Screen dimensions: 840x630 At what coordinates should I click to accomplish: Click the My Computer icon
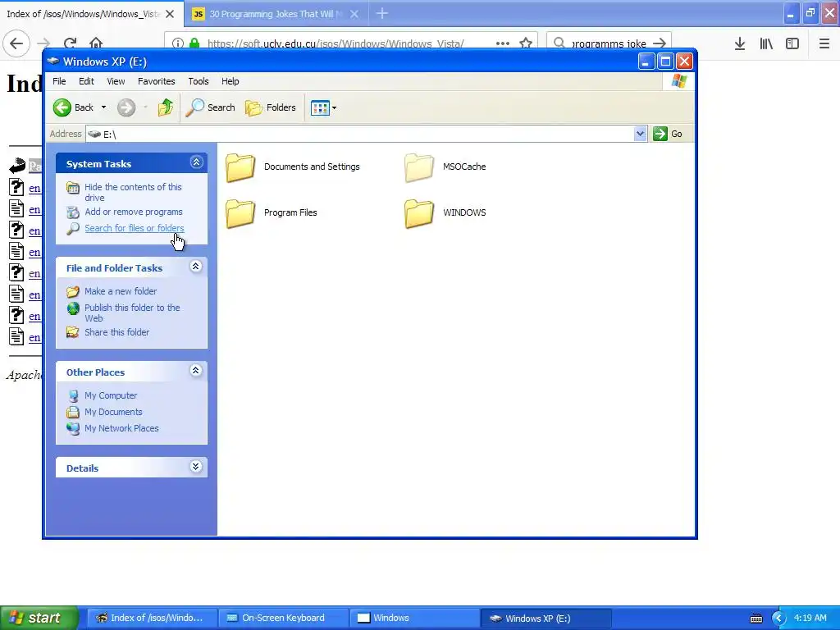pos(73,396)
